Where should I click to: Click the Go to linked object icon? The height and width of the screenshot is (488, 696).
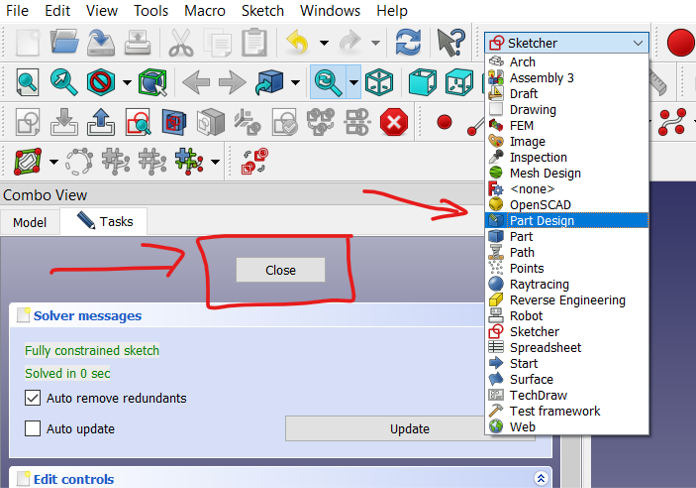pos(269,82)
